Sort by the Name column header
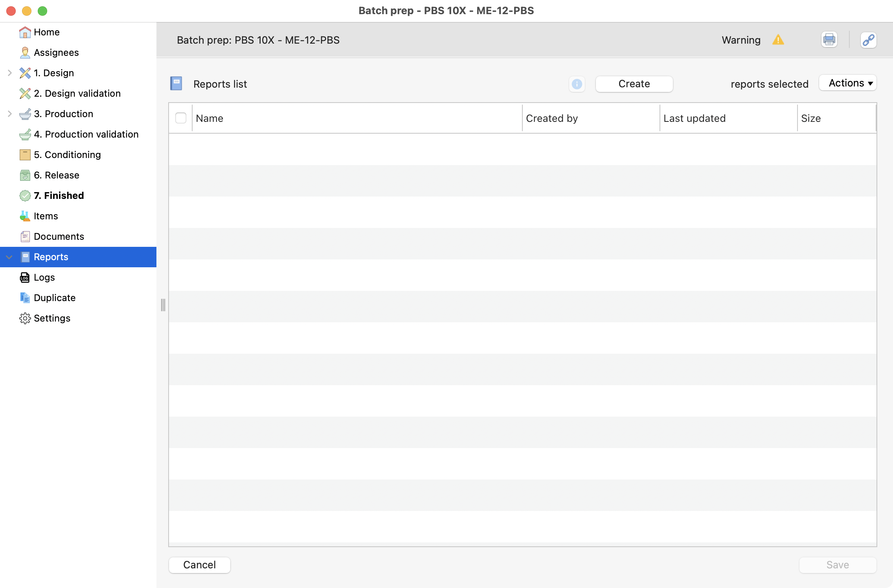Image resolution: width=893 pixels, height=588 pixels. point(357,118)
